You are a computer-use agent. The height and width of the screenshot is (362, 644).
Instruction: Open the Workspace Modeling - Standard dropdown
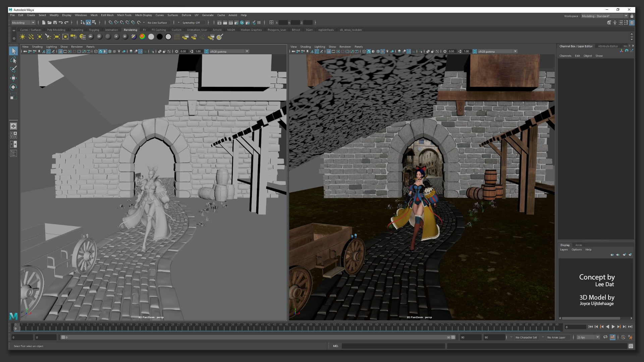[604, 16]
